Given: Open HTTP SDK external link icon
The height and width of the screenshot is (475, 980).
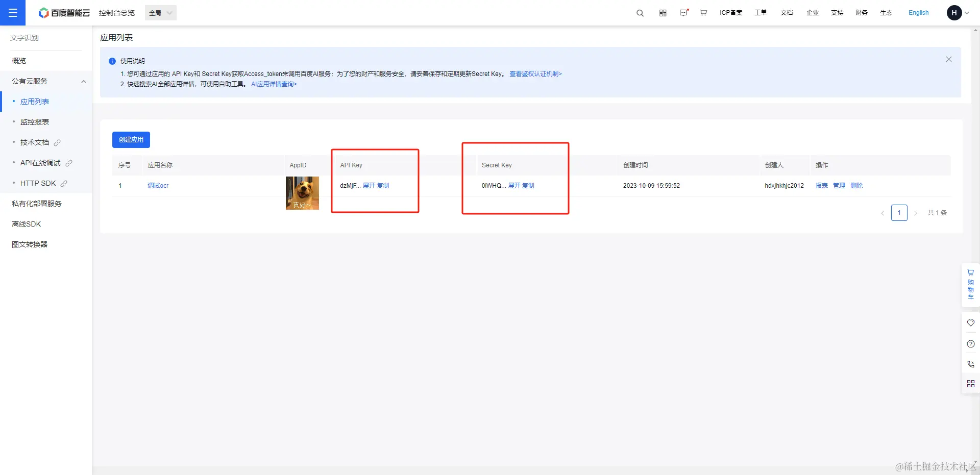Looking at the screenshot, I should click(64, 184).
